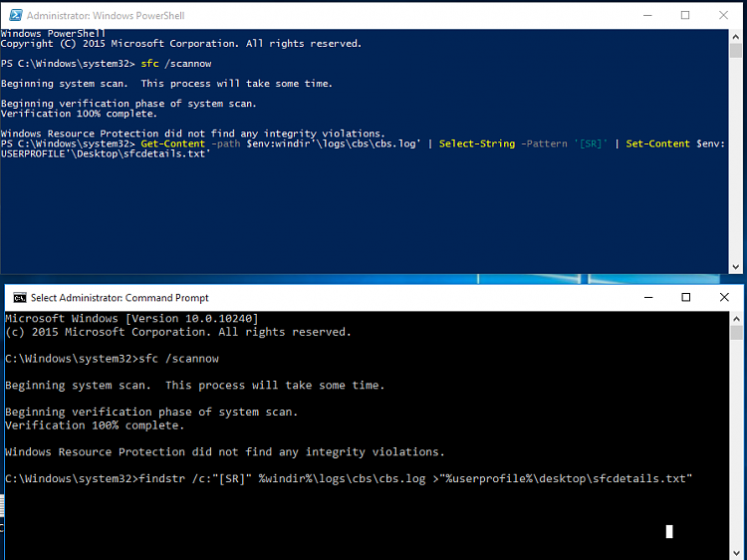Click 'Verification 100% complete.' in Command Prompt
The image size is (747, 560).
coord(95,425)
